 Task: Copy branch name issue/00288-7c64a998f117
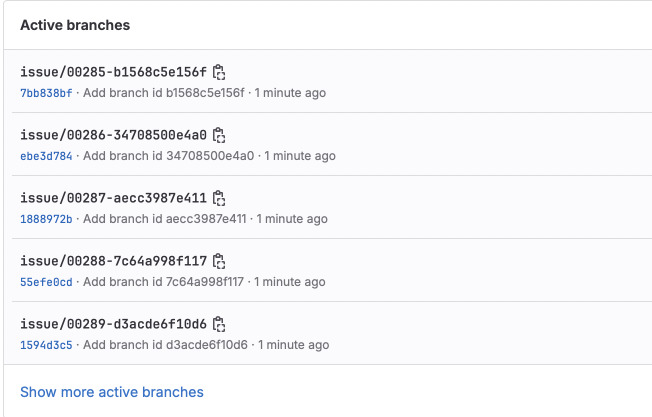coord(220,261)
